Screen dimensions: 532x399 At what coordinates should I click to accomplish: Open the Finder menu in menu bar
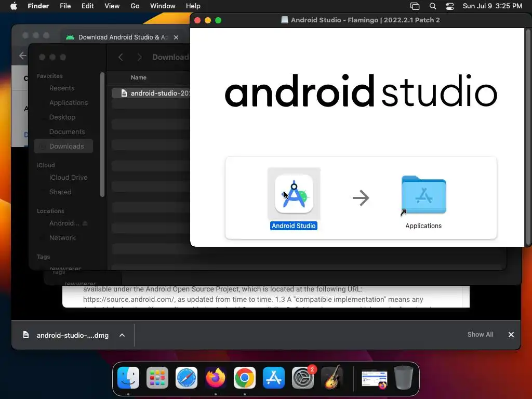[38, 6]
